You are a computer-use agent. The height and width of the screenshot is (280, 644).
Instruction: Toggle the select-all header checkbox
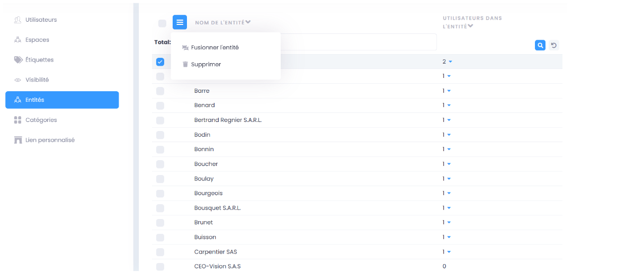coord(162,23)
